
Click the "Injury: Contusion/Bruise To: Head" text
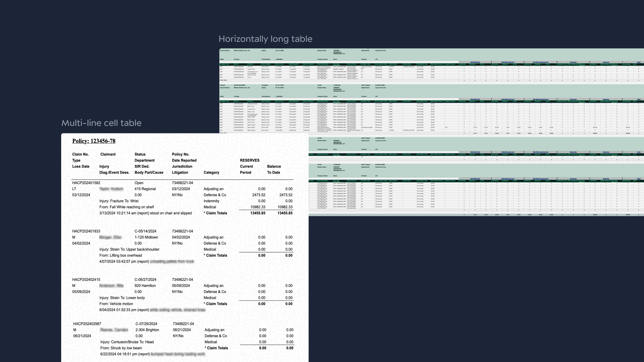click(127, 342)
